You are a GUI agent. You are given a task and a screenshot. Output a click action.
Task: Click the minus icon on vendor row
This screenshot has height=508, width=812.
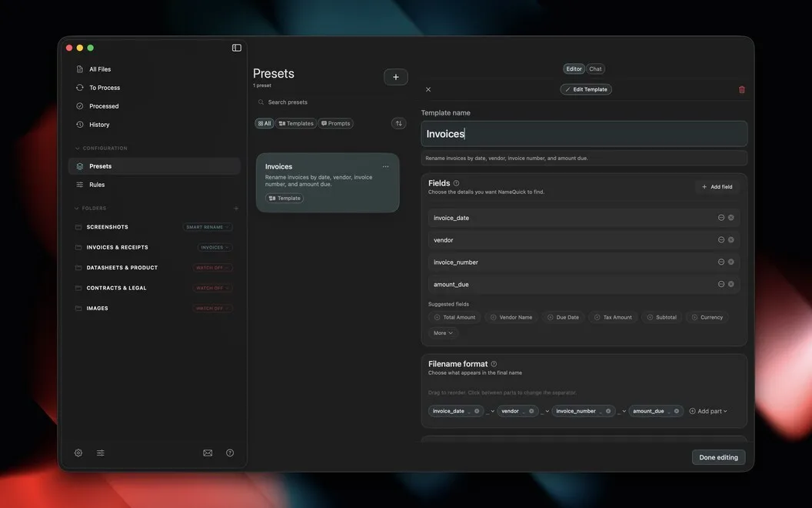click(x=720, y=240)
